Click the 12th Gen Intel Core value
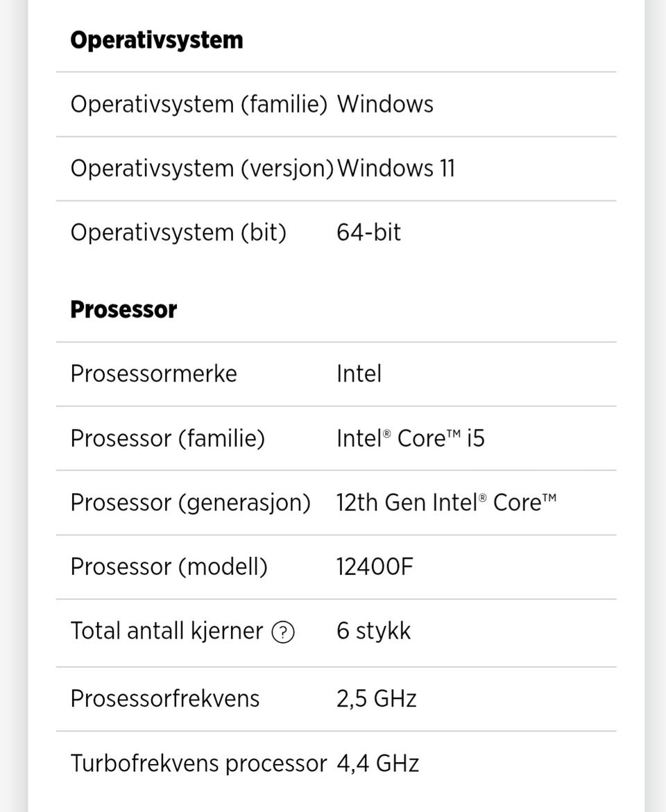Image resolution: width=666 pixels, height=812 pixels. point(446,502)
